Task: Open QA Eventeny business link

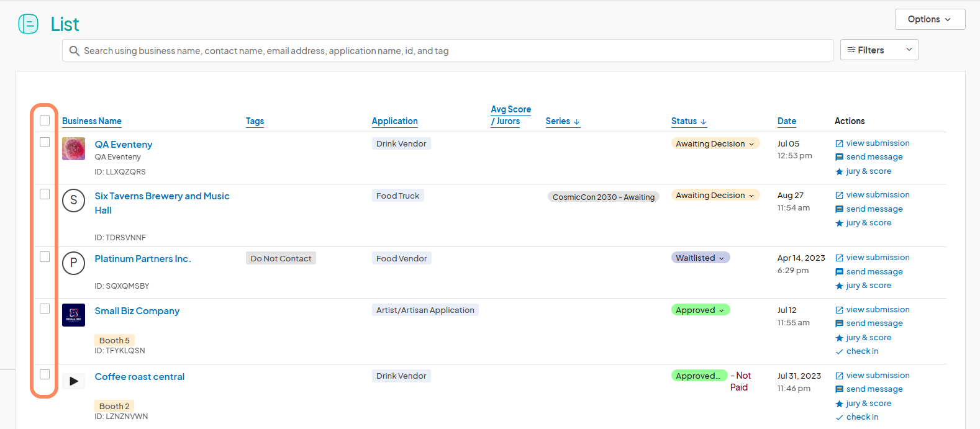Action: pyautogui.click(x=124, y=144)
